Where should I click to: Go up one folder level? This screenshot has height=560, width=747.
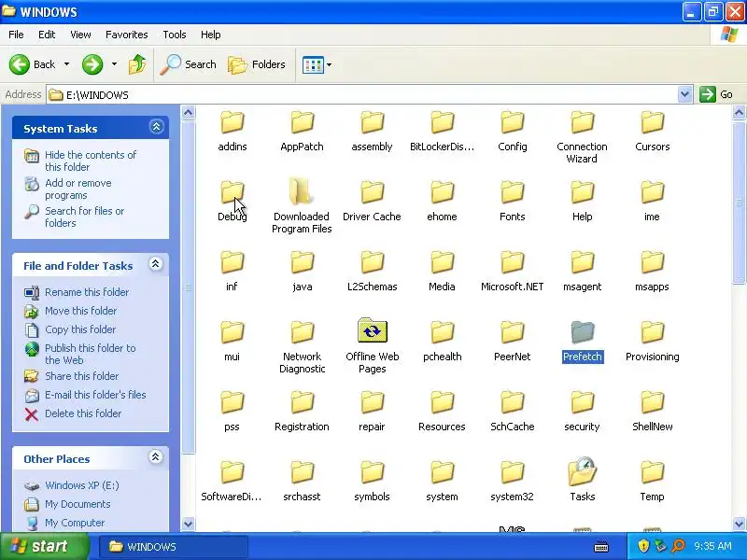pos(137,64)
